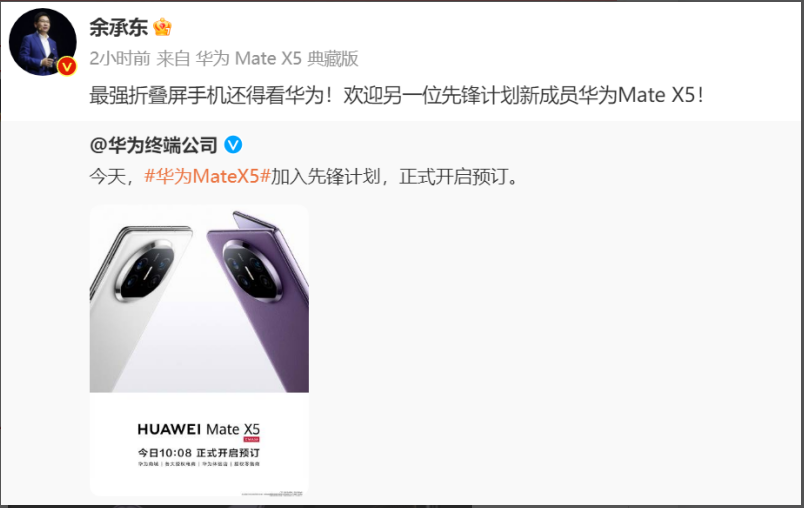Open the @华为终端公司 account link
The height and width of the screenshot is (508, 804).
[x=153, y=145]
